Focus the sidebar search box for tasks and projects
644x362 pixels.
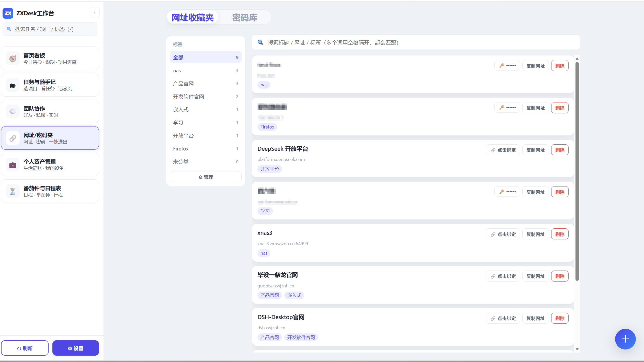pyautogui.click(x=50, y=29)
